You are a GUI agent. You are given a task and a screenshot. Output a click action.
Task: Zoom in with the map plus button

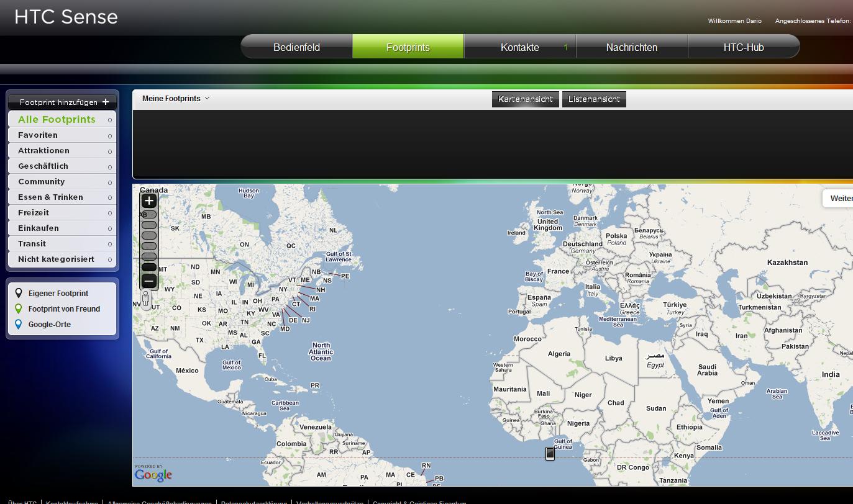(x=148, y=200)
